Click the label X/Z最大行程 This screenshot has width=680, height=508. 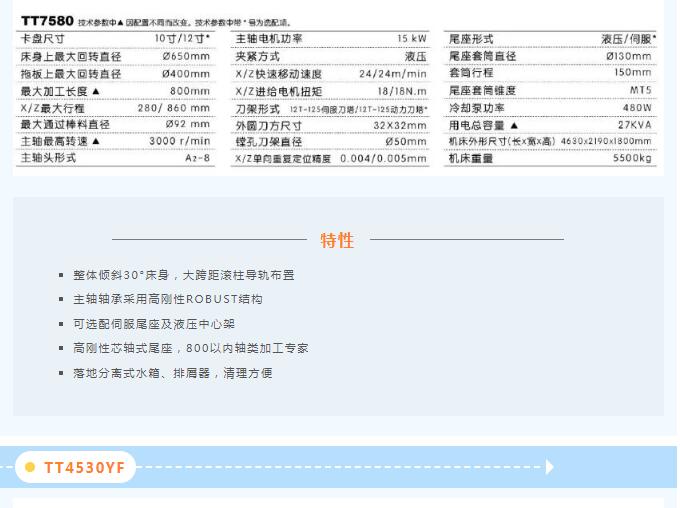[x=52, y=108]
